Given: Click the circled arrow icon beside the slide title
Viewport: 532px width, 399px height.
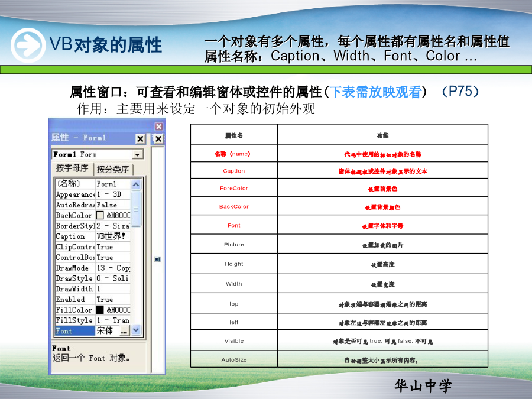Looking at the screenshot, I should pyautogui.click(x=28, y=45).
